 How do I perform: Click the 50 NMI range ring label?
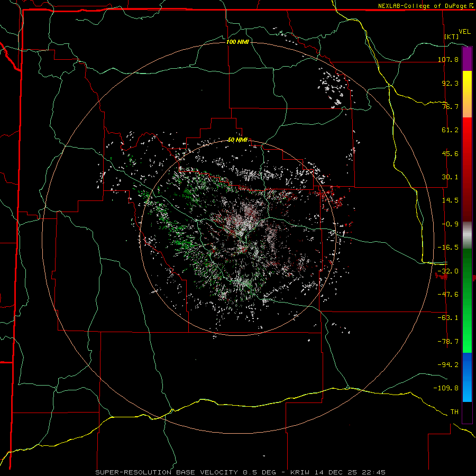pos(238,140)
